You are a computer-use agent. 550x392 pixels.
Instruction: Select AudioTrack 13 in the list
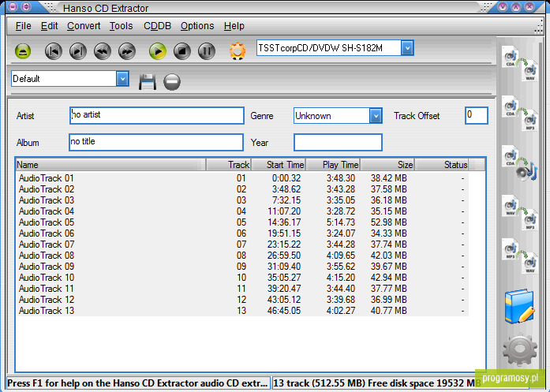(242, 311)
